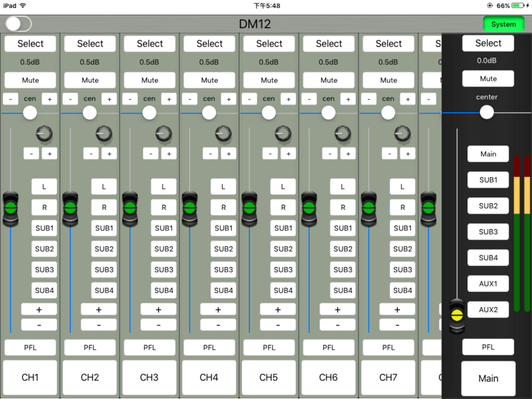Route CH2 to SUB1
Image resolution: width=532 pixels, height=399 pixels.
click(104, 228)
